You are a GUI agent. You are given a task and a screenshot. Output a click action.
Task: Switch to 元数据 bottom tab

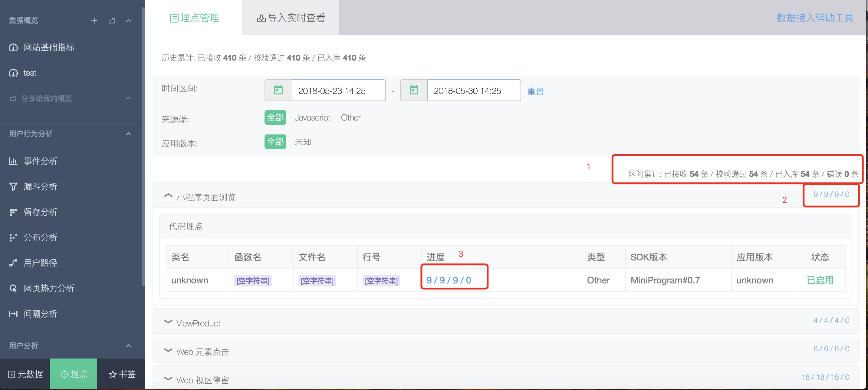tap(25, 374)
